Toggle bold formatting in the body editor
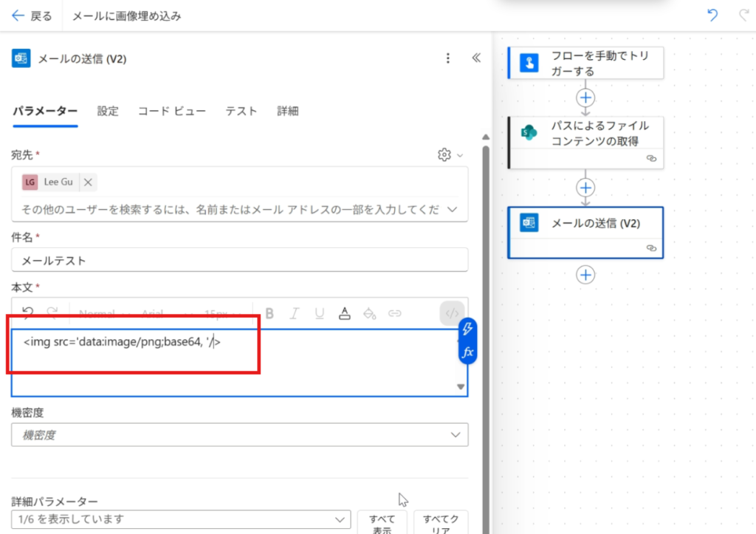The image size is (756, 534). pyautogui.click(x=270, y=313)
